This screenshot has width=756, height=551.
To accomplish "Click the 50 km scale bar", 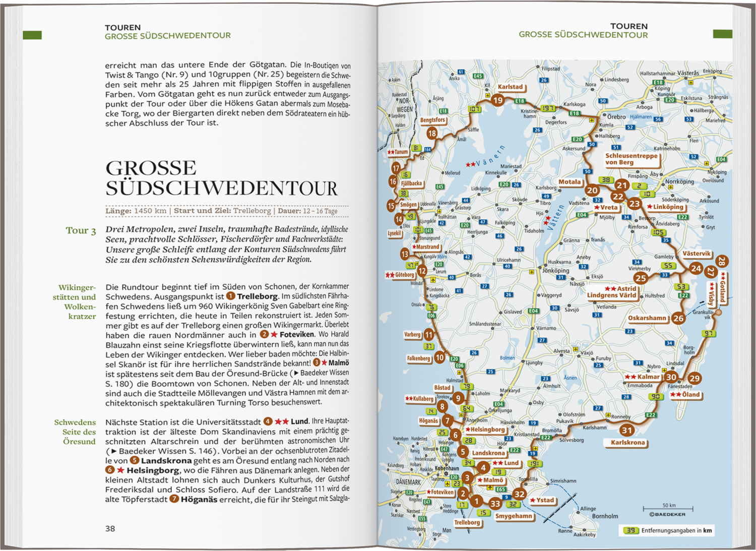I will 668,509.
